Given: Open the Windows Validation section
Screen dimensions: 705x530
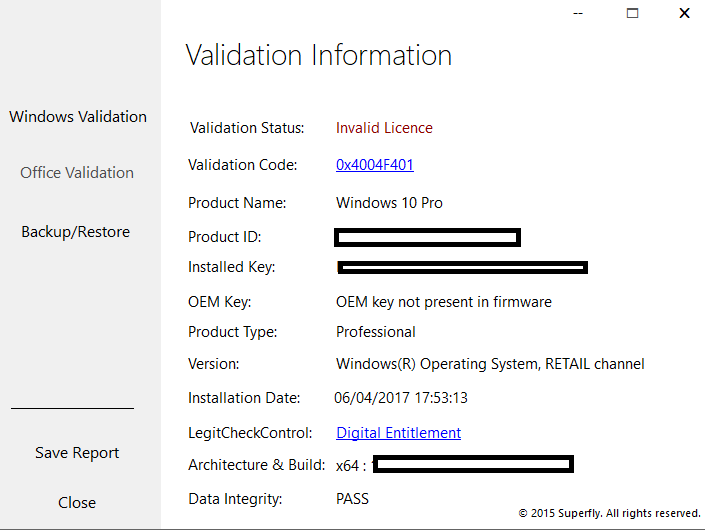Looking at the screenshot, I should [x=78, y=116].
